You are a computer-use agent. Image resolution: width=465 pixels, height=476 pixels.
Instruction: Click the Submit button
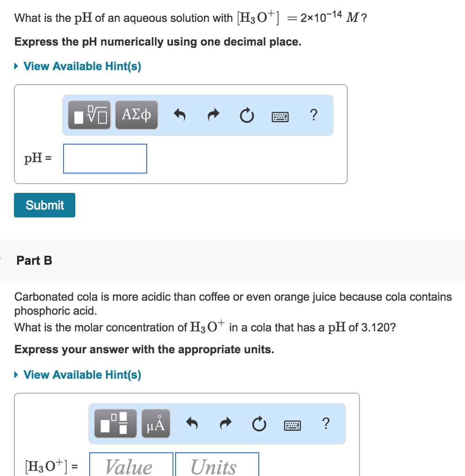click(x=44, y=205)
